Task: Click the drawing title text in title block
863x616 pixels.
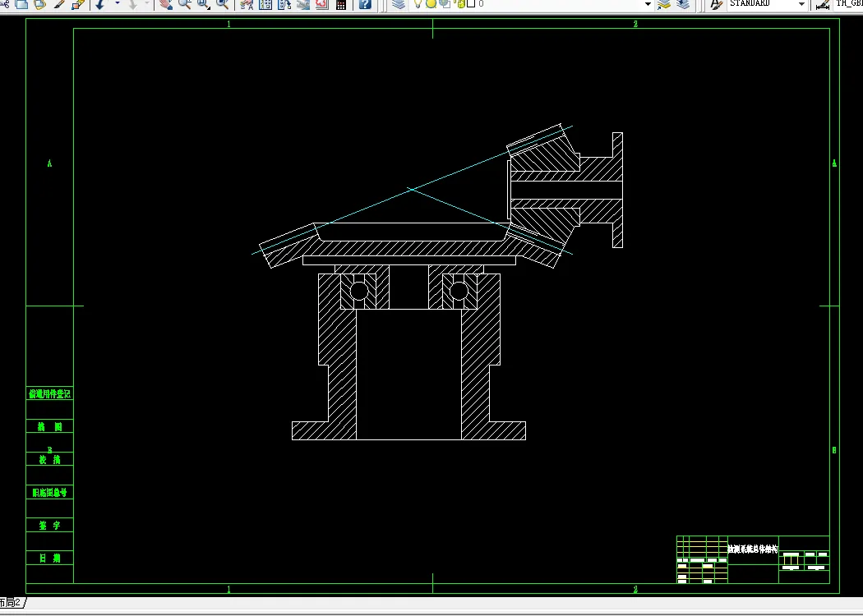Action: (x=752, y=549)
